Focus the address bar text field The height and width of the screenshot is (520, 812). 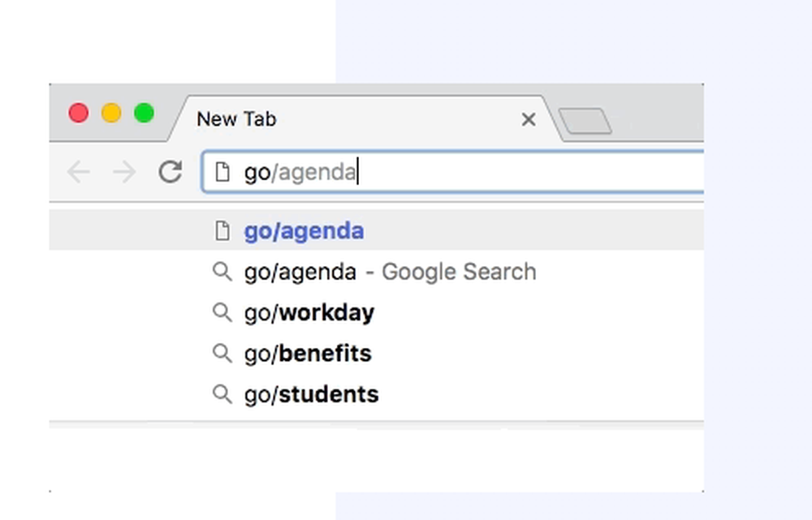pos(453,172)
